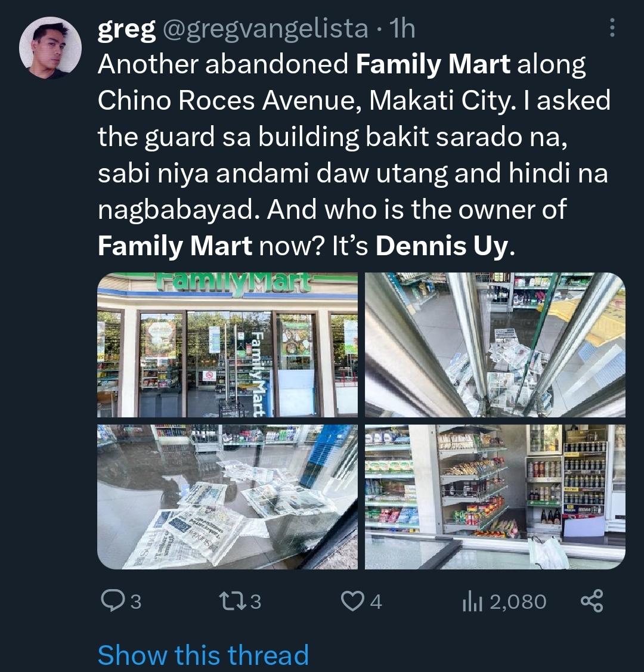This screenshot has height=672, width=644.
Task: Click the display name greg
Action: pos(126,30)
